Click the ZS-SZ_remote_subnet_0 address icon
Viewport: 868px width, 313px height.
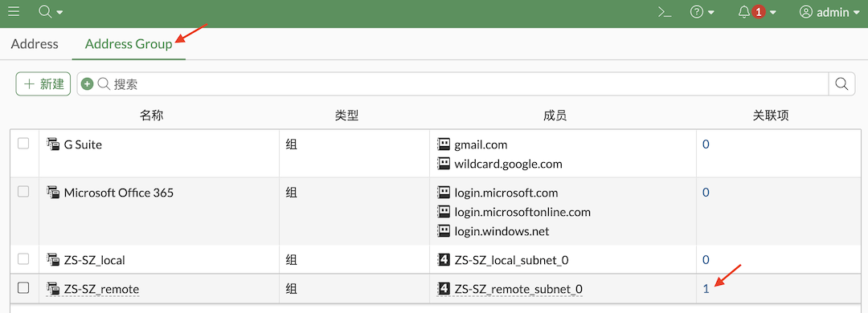click(x=444, y=288)
